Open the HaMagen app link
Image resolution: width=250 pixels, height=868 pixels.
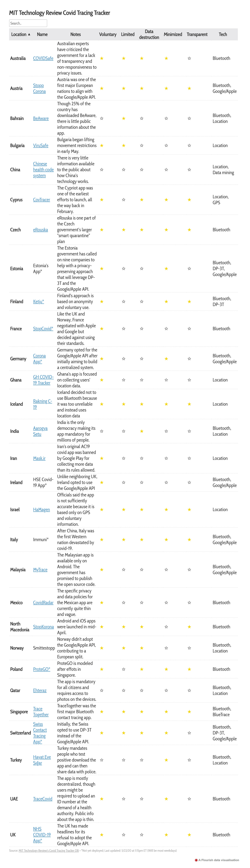pos(41,509)
